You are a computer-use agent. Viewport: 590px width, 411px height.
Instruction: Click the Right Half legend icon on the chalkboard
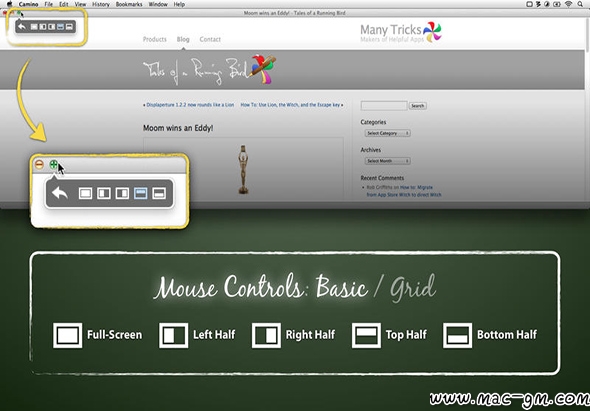(266, 335)
